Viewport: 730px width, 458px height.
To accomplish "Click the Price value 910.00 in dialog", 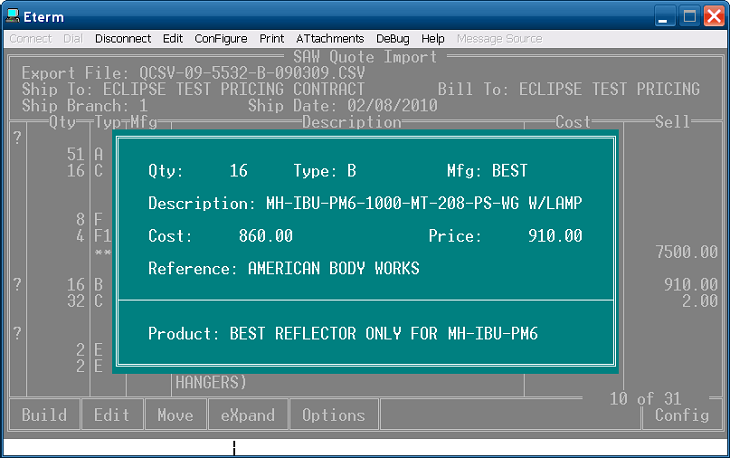I will pos(555,236).
